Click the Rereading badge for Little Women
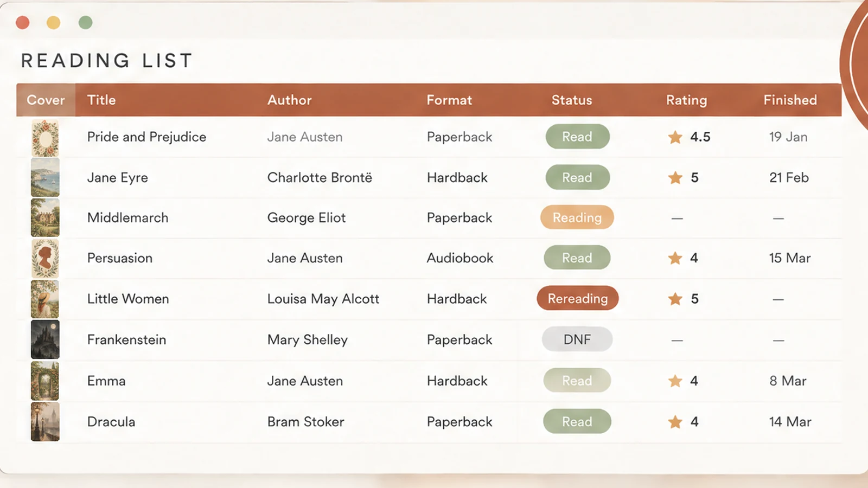This screenshot has width=868, height=488. point(578,298)
